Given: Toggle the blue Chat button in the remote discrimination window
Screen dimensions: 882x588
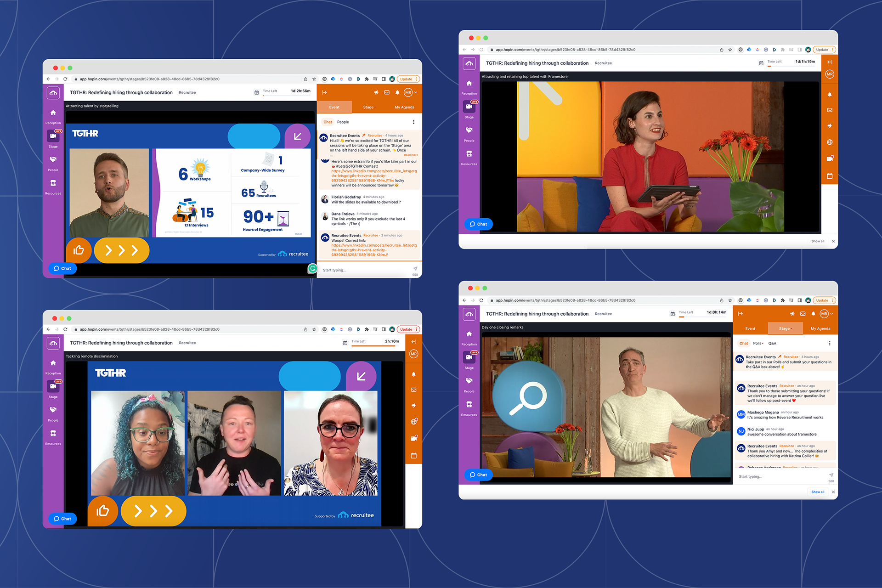Looking at the screenshot, I should [x=62, y=519].
